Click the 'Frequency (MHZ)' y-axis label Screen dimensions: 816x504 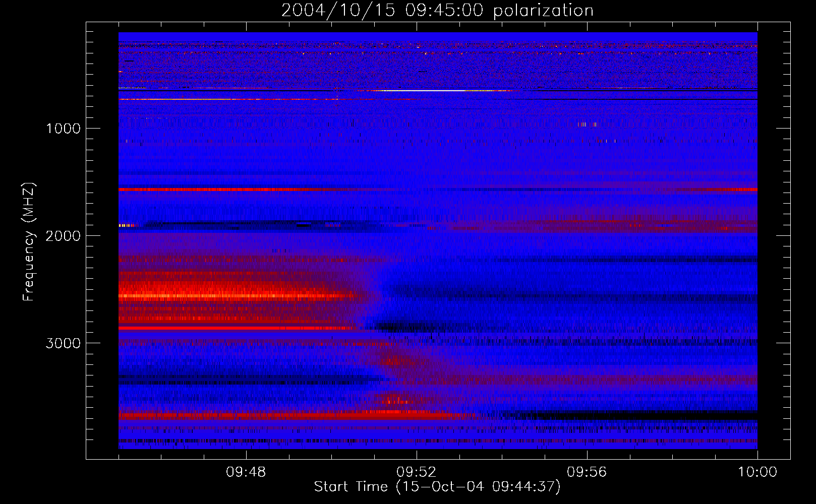(28, 242)
